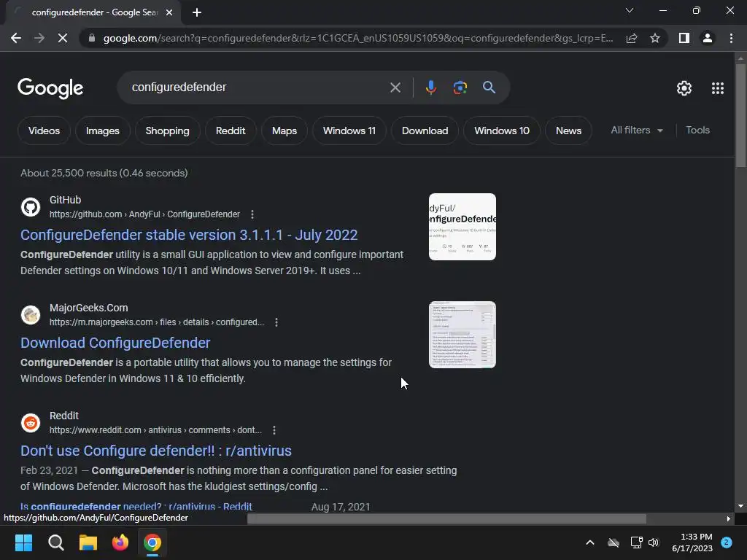Go back to the previous page
The width and height of the screenshot is (747, 560).
[16, 38]
